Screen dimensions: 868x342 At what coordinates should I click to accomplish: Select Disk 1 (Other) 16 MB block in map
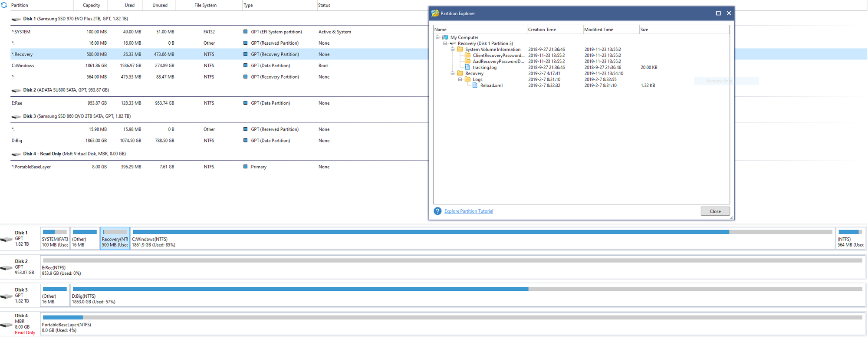pyautogui.click(x=85, y=238)
